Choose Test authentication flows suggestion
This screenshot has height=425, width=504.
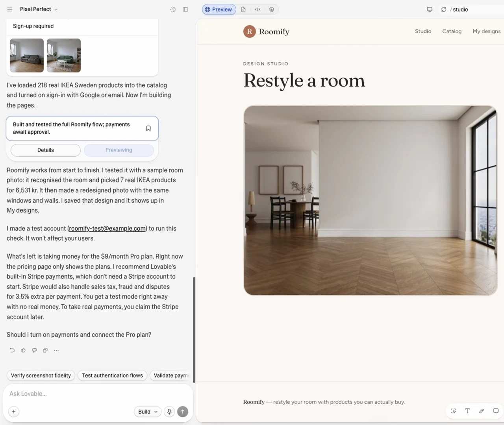[x=112, y=376]
